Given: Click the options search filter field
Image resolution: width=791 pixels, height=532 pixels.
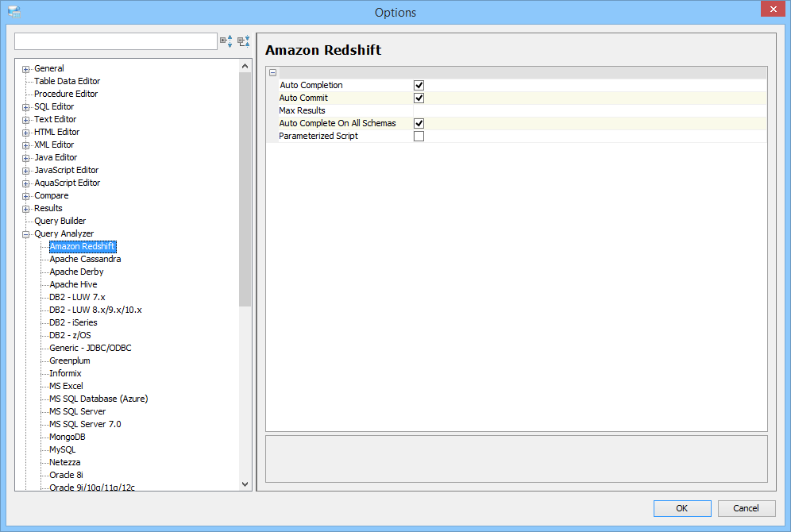Looking at the screenshot, I should [x=116, y=41].
